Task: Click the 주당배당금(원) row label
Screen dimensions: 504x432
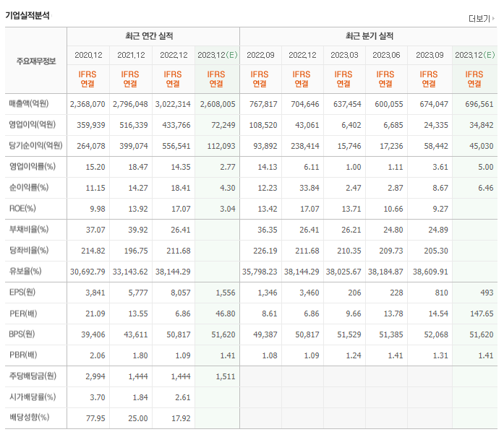Action: 33,376
